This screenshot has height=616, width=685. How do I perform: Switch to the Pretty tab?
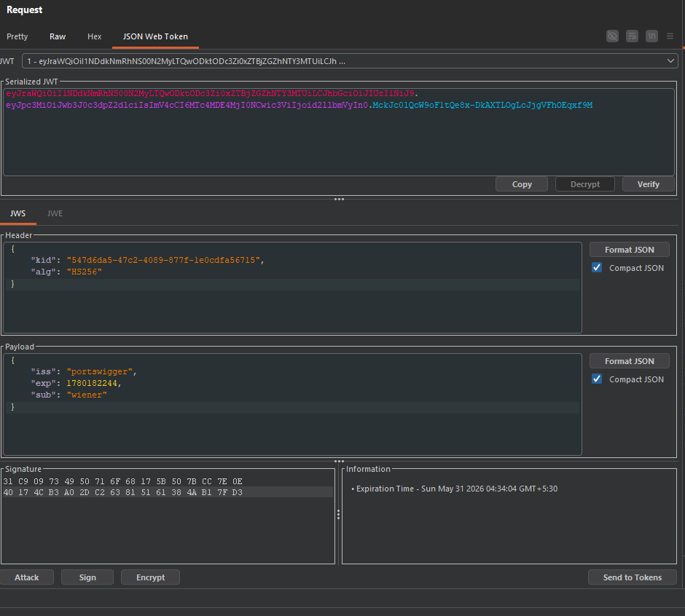[17, 36]
